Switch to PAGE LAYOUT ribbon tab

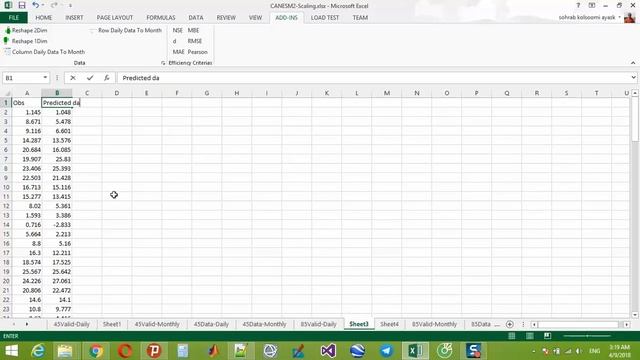115,18
